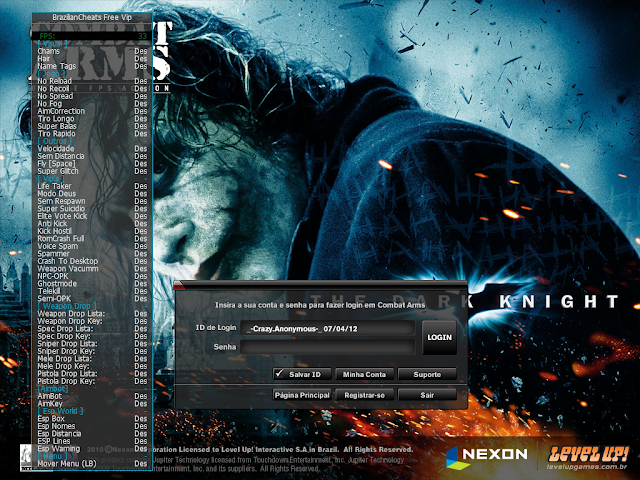640x480 pixels.
Task: Select the Anti Kick option
Action: click(x=92, y=224)
